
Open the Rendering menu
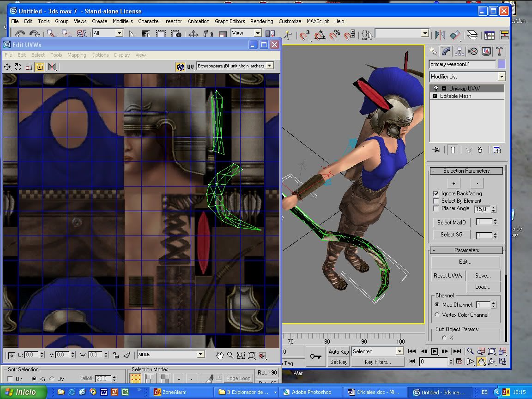click(261, 21)
